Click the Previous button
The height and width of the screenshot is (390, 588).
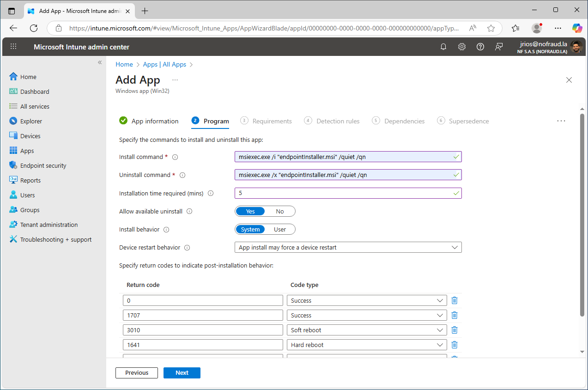point(137,373)
